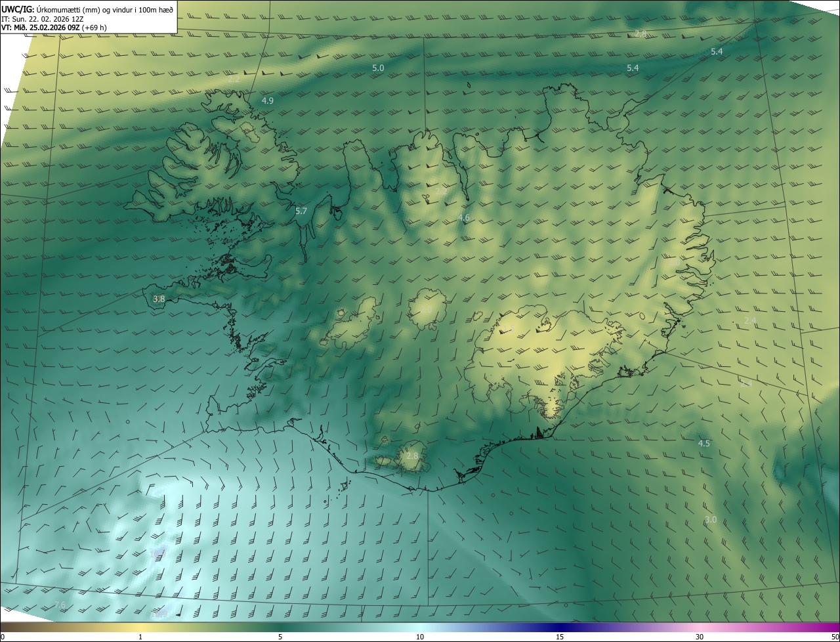The image size is (840, 642).
Task: Click the 5.0 value label on the map
Action: click(378, 68)
